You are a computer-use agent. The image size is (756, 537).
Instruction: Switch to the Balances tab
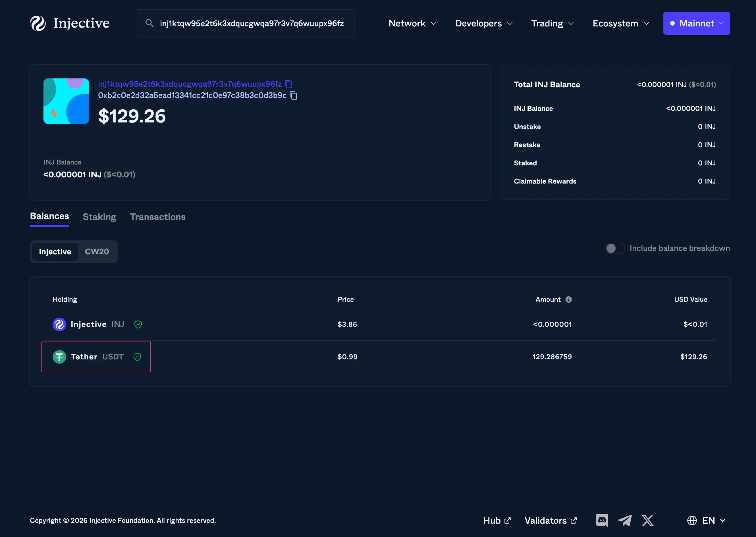click(49, 216)
